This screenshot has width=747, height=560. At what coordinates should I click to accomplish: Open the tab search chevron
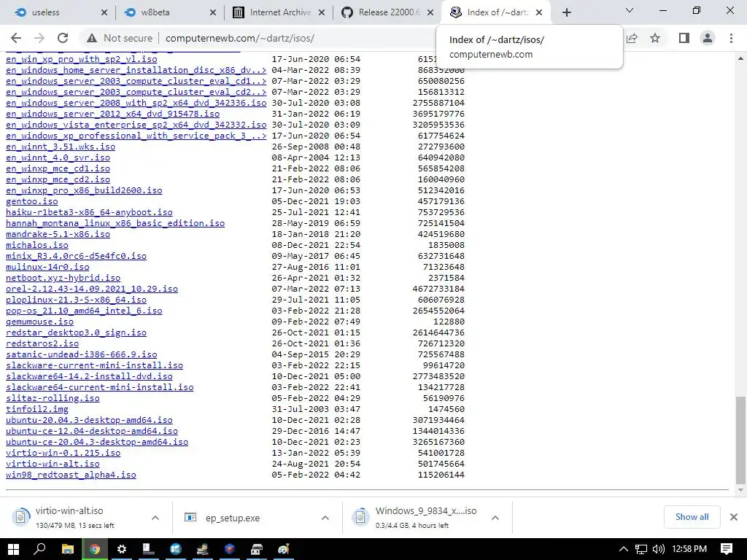pyautogui.click(x=630, y=10)
